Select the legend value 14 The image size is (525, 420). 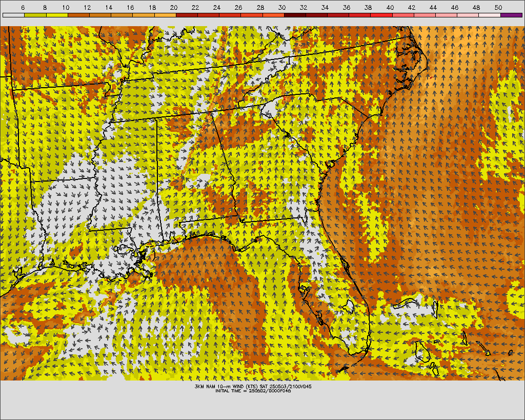tap(109, 8)
